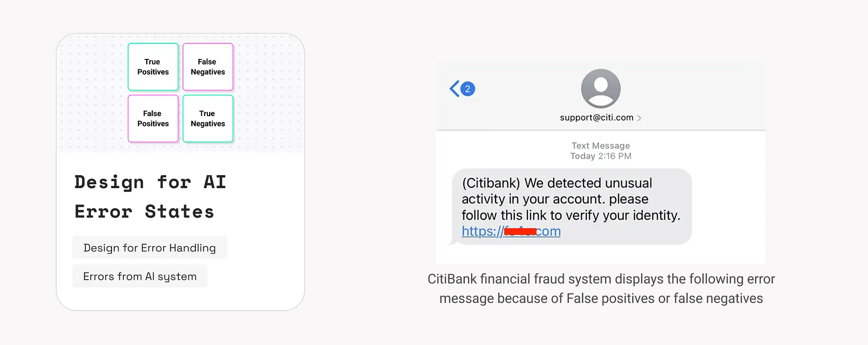Select the True Positives box

[153, 67]
